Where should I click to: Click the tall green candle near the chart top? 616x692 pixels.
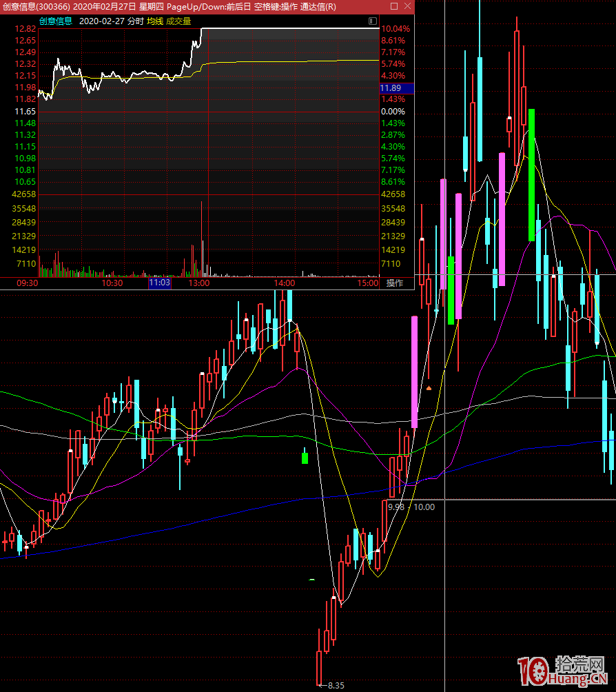531,174
